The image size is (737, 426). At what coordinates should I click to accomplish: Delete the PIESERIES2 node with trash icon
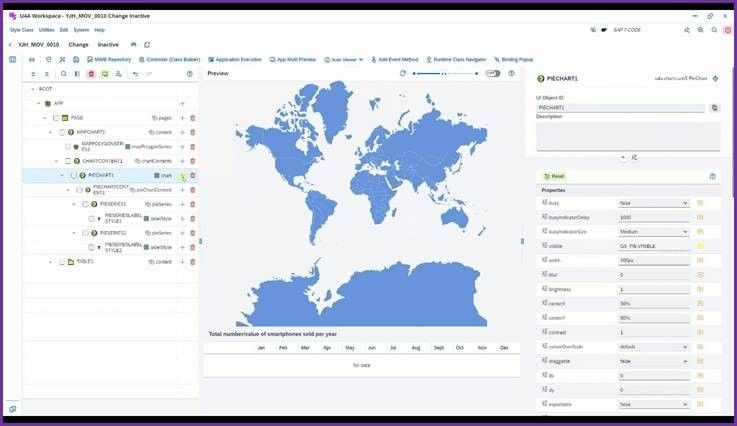click(x=193, y=233)
